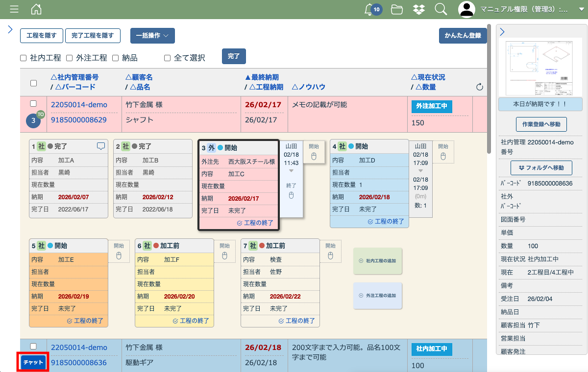
Task: Check the row checkbox for シャフト order
Action: [x=33, y=104]
